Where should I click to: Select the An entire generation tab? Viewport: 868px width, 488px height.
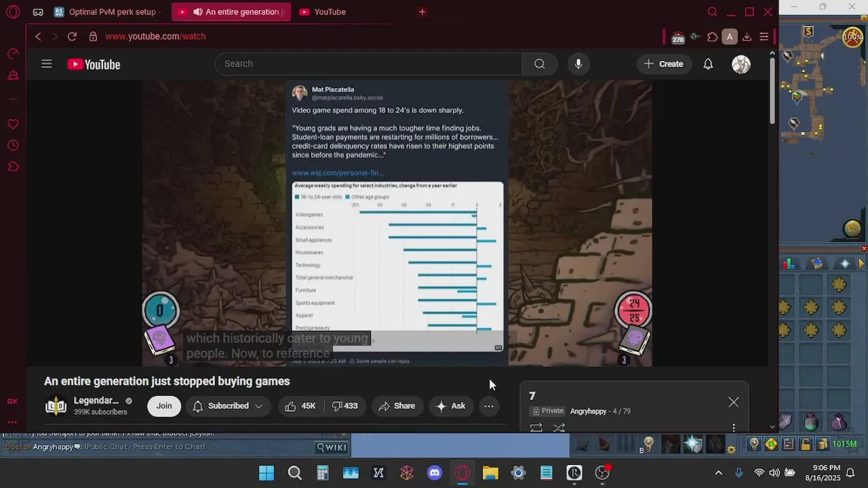[x=231, y=12]
